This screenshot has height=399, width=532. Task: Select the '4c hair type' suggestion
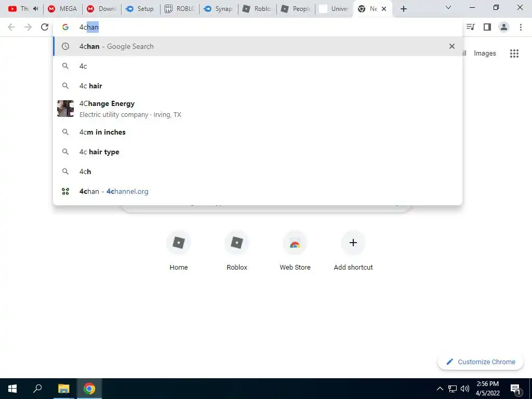(258, 152)
